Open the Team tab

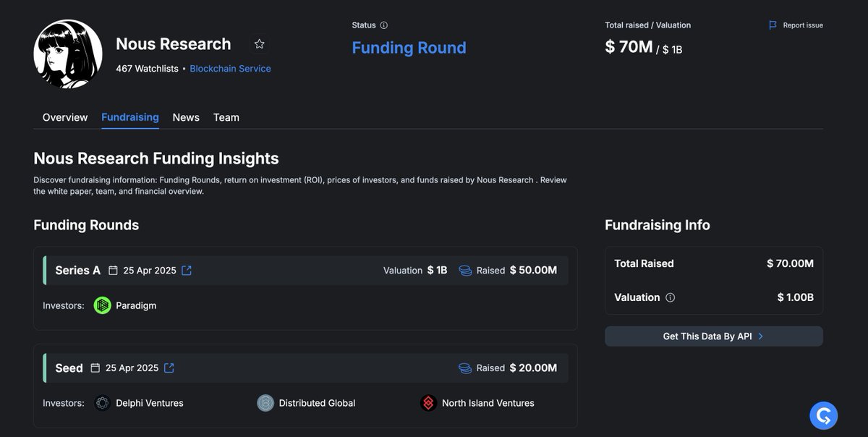pyautogui.click(x=226, y=117)
